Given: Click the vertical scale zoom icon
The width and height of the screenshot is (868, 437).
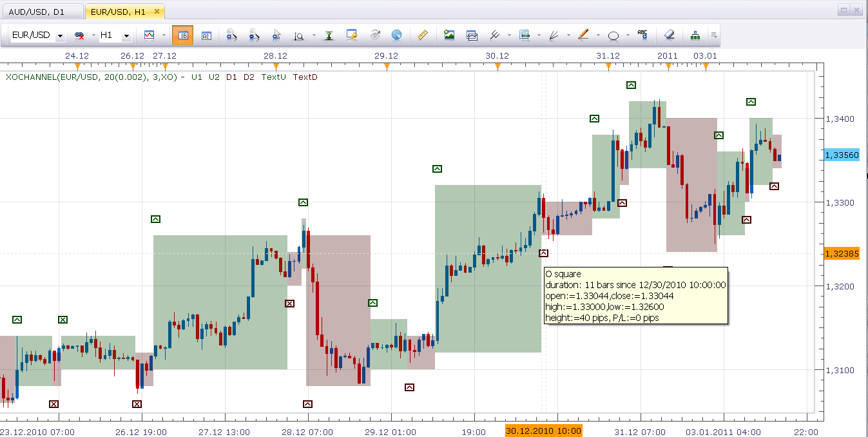Looking at the screenshot, I should [x=299, y=35].
